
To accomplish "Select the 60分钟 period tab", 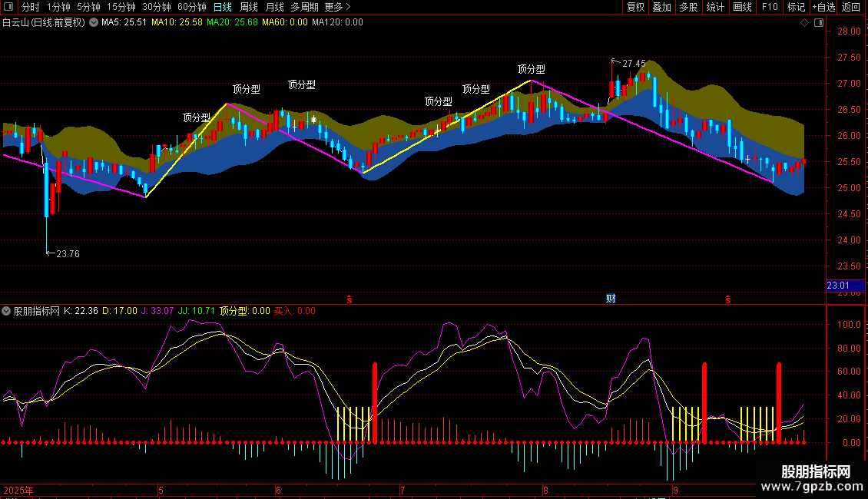I will coord(191,7).
